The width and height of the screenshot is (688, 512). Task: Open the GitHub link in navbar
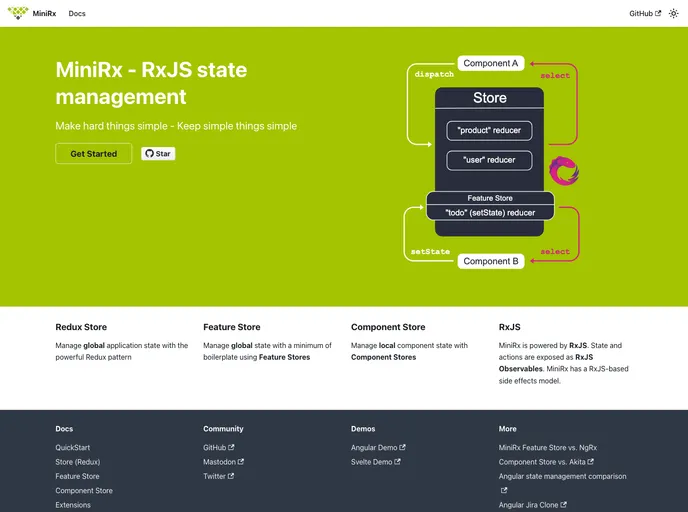click(x=645, y=14)
